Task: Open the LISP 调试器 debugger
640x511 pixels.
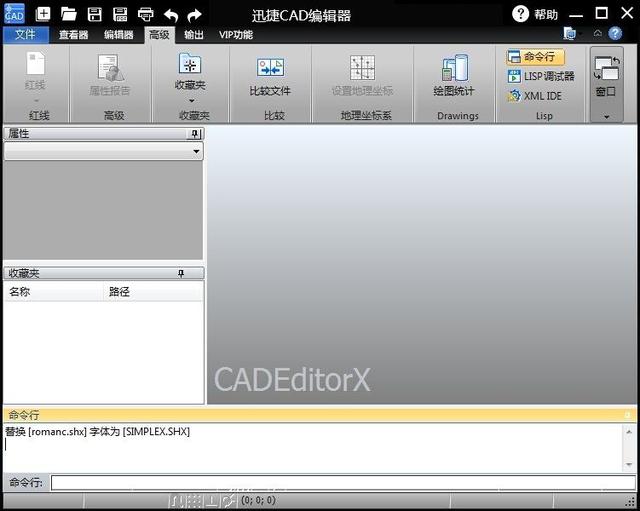Action: click(x=541, y=76)
